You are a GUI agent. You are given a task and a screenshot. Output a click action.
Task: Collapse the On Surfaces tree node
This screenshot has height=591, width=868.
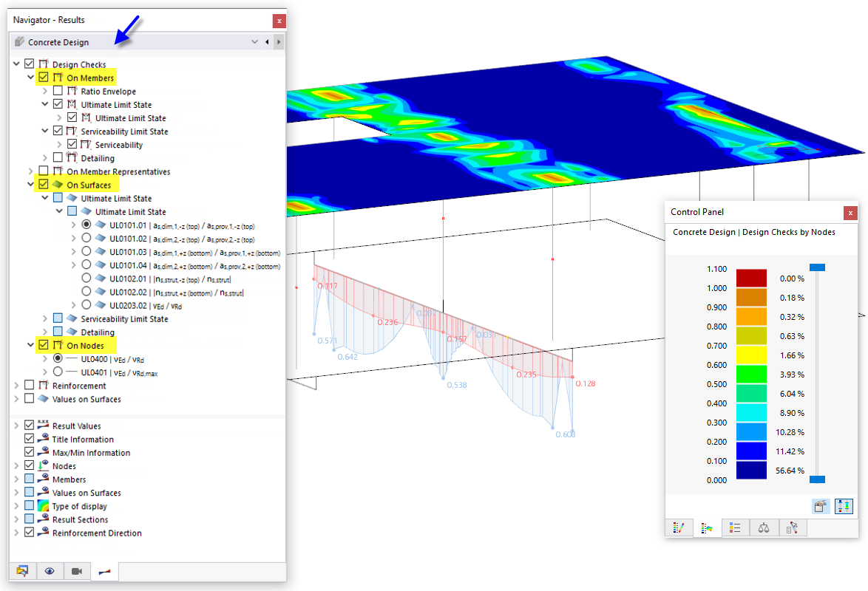pos(30,184)
